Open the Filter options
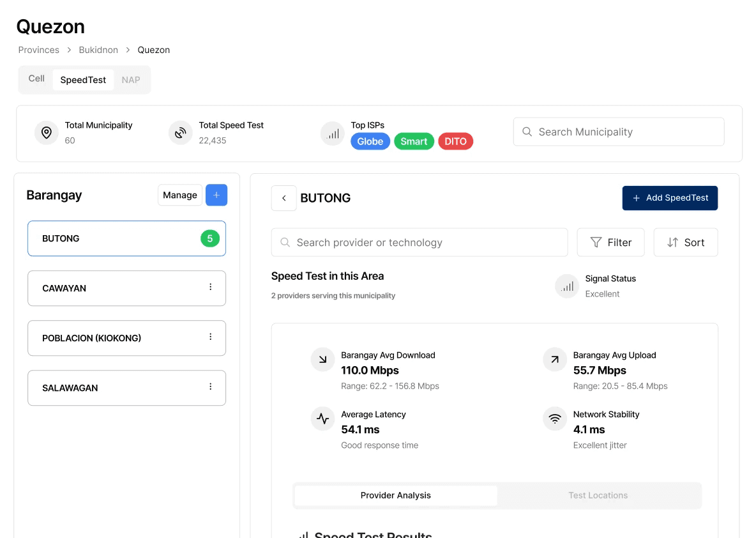The width and height of the screenshot is (756, 538). [x=610, y=242]
